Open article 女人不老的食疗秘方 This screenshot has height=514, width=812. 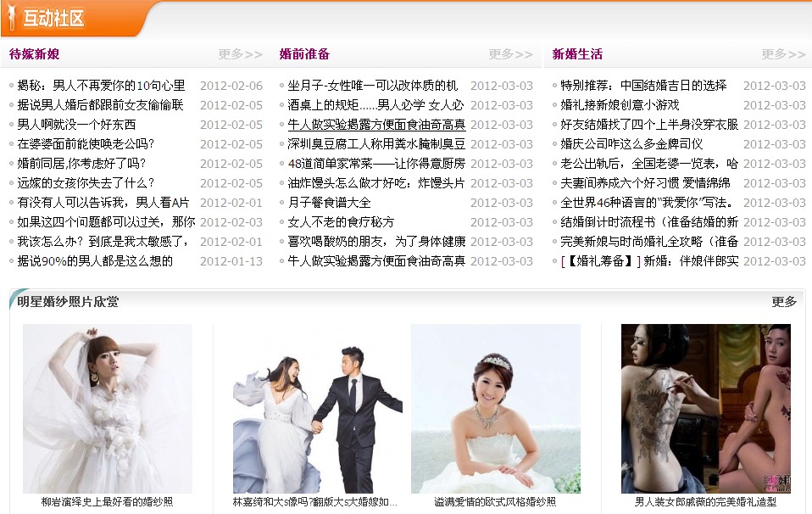[341, 222]
